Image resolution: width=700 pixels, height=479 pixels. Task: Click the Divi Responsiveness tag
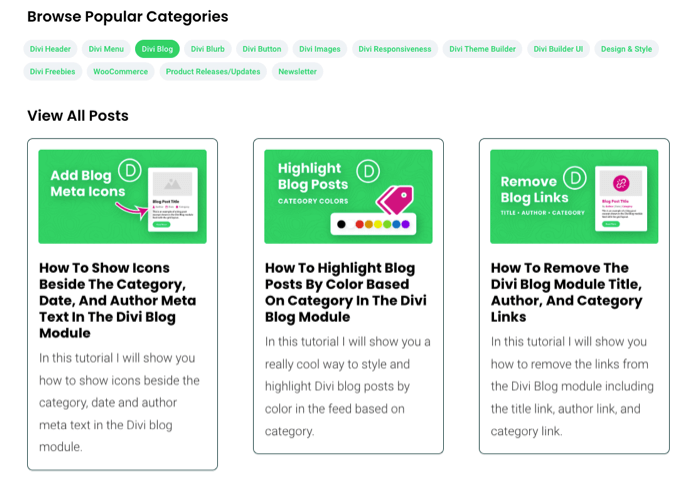395,48
